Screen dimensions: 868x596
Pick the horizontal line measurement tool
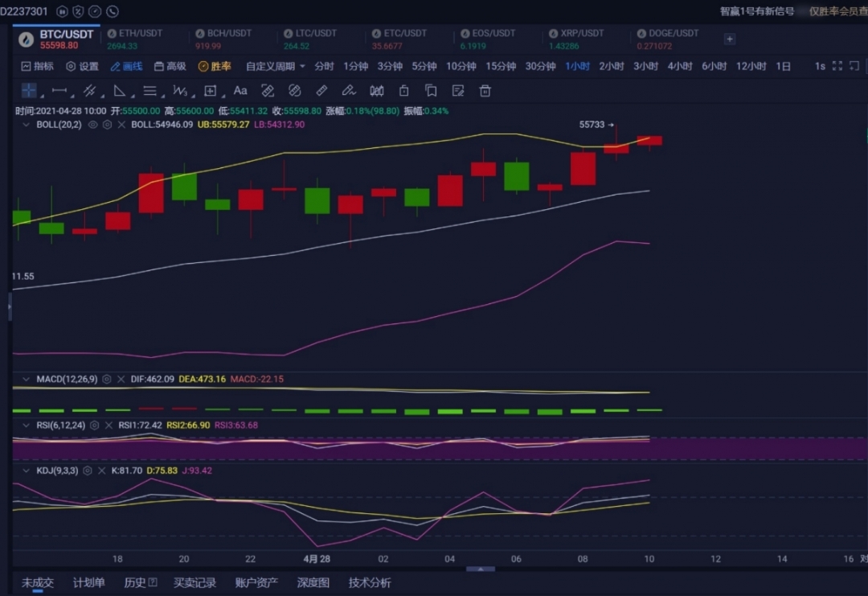click(59, 91)
